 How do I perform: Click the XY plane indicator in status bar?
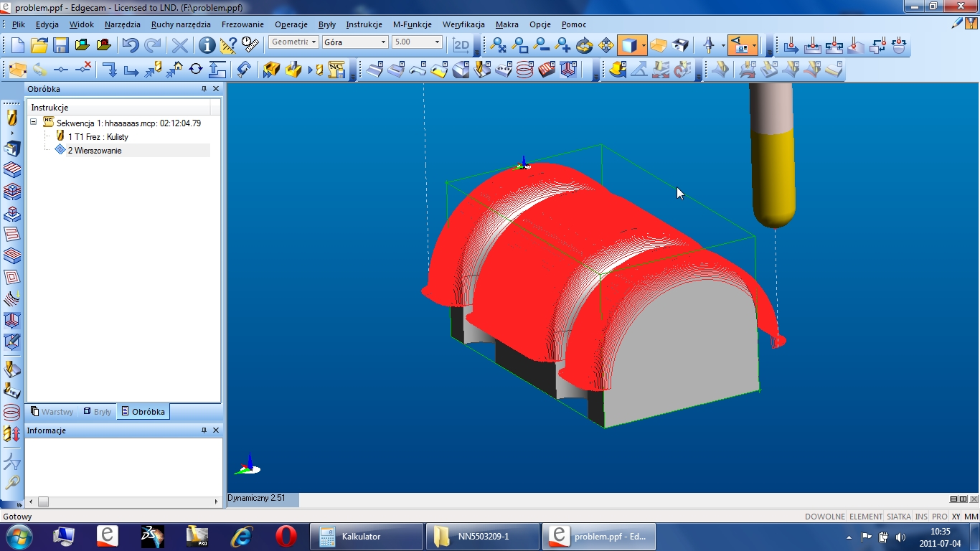(x=956, y=517)
